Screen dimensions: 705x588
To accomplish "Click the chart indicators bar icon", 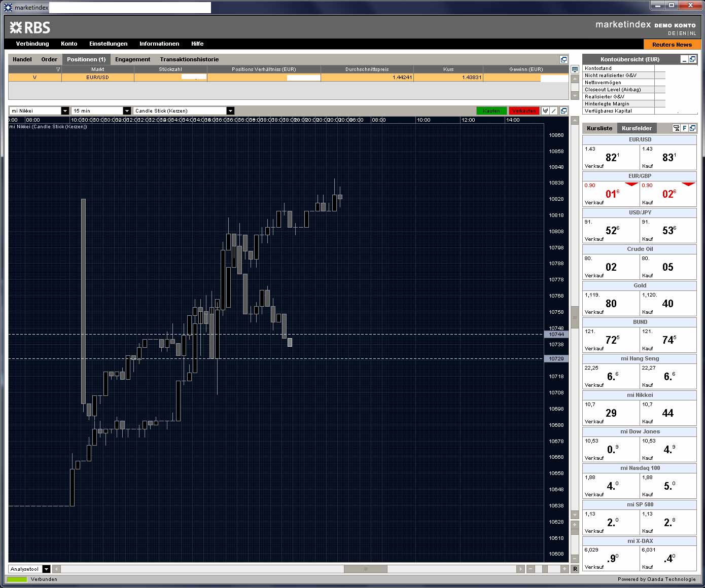I will click(x=545, y=111).
